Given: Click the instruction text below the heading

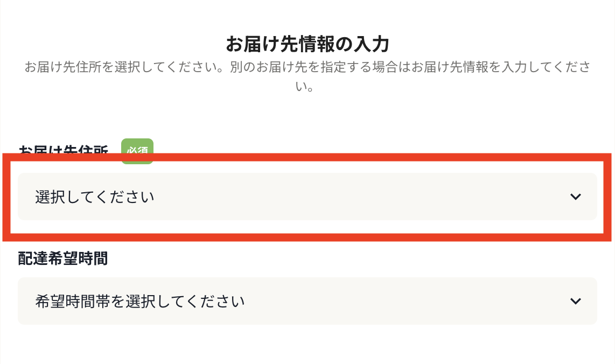Looking at the screenshot, I should [307, 75].
